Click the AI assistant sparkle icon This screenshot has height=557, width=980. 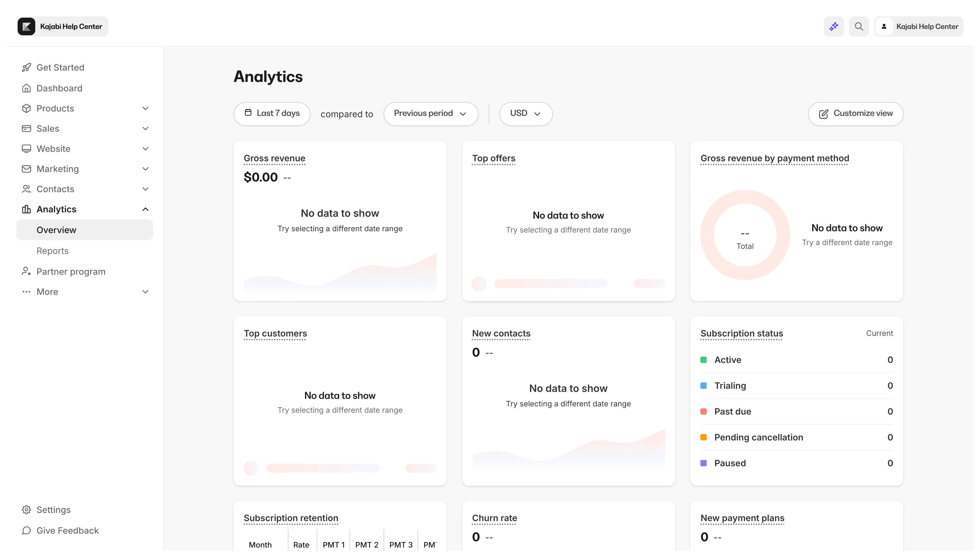834,26
